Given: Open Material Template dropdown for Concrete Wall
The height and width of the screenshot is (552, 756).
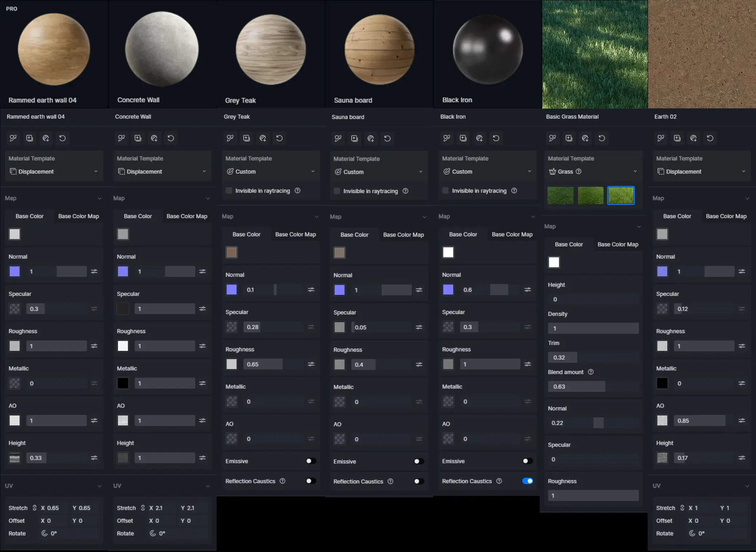Looking at the screenshot, I should point(162,172).
